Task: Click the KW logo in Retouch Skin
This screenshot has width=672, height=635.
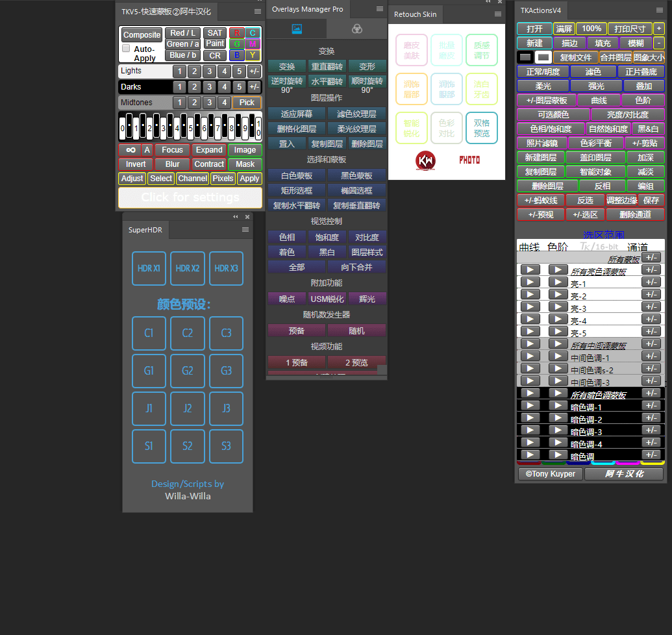Action: 426,160
